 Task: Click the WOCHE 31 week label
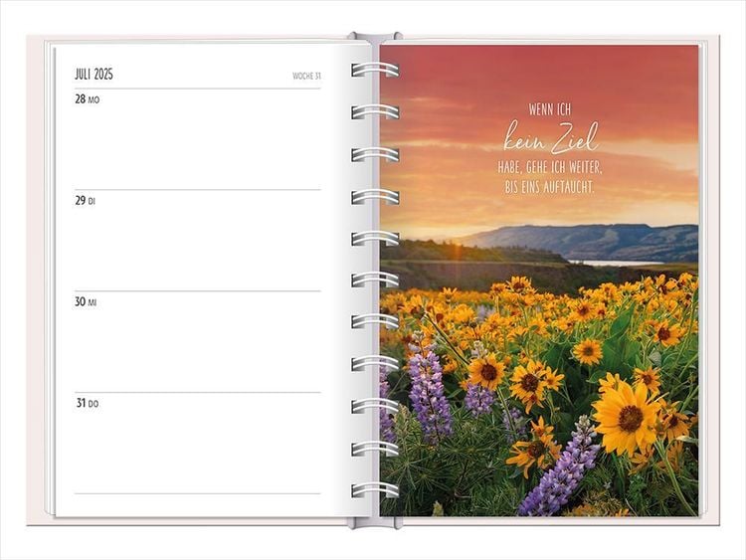coord(306,76)
